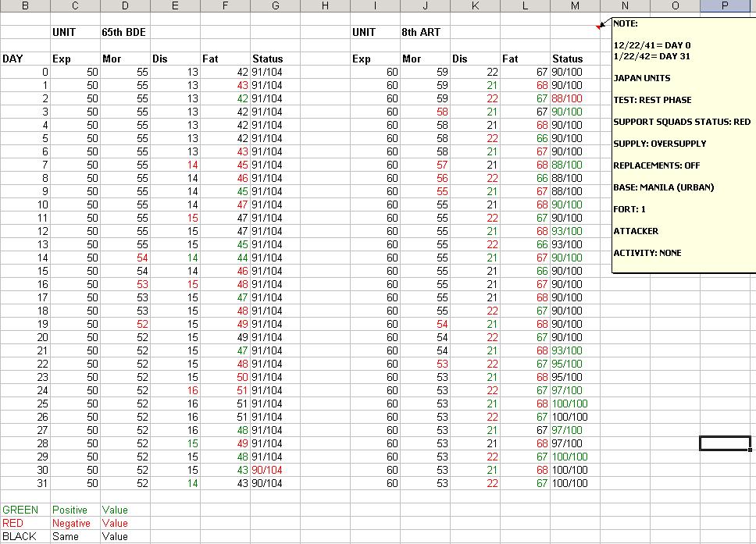The height and width of the screenshot is (544, 756).
Task: Select the green 100/100 status on day 25
Action: coord(575,404)
